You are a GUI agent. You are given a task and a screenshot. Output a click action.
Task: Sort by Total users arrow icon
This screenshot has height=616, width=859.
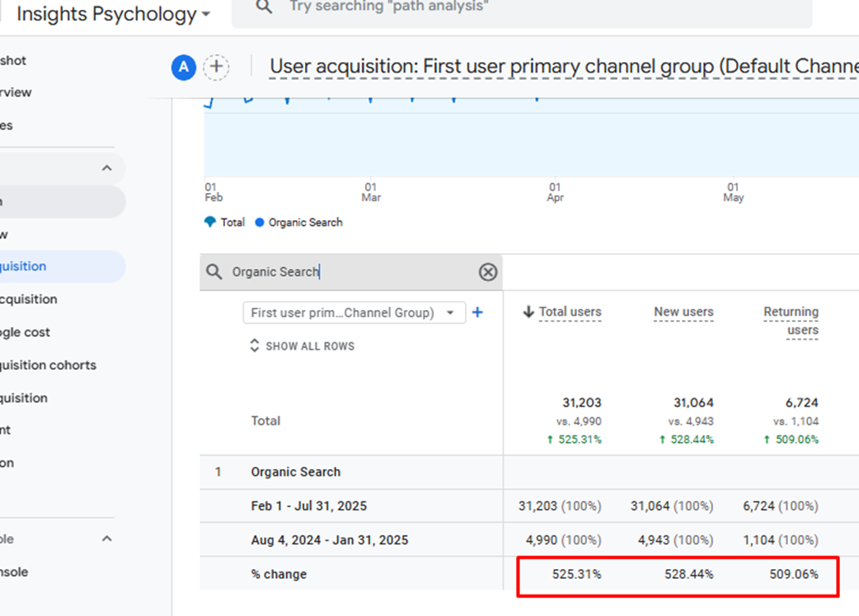coord(528,312)
